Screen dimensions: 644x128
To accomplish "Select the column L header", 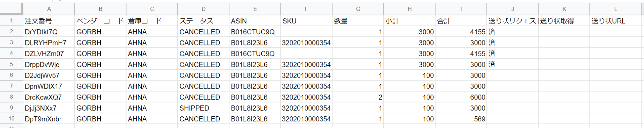I will click(x=615, y=9).
